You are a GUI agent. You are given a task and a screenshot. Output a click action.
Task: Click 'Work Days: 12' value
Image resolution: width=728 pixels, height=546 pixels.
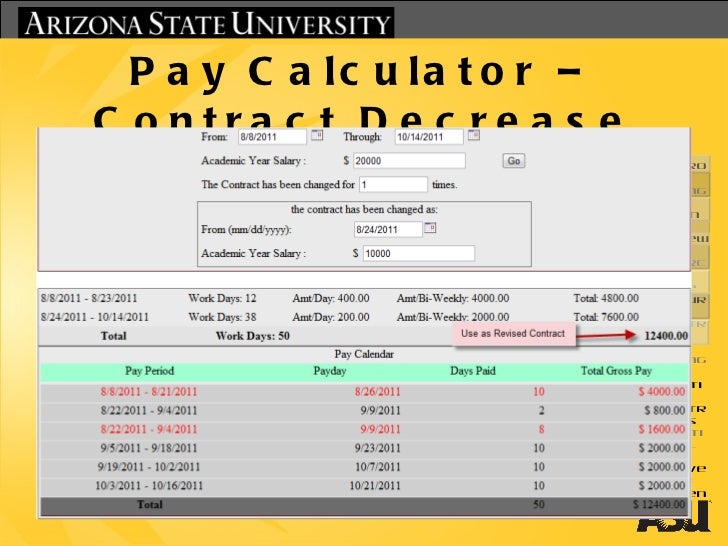pyautogui.click(x=222, y=298)
